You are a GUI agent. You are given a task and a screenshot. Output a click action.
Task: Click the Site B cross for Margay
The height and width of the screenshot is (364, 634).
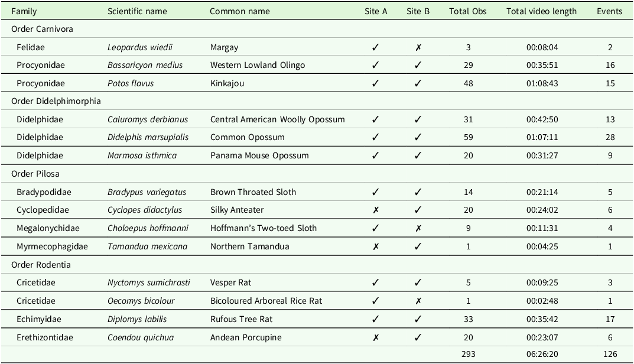(x=418, y=47)
